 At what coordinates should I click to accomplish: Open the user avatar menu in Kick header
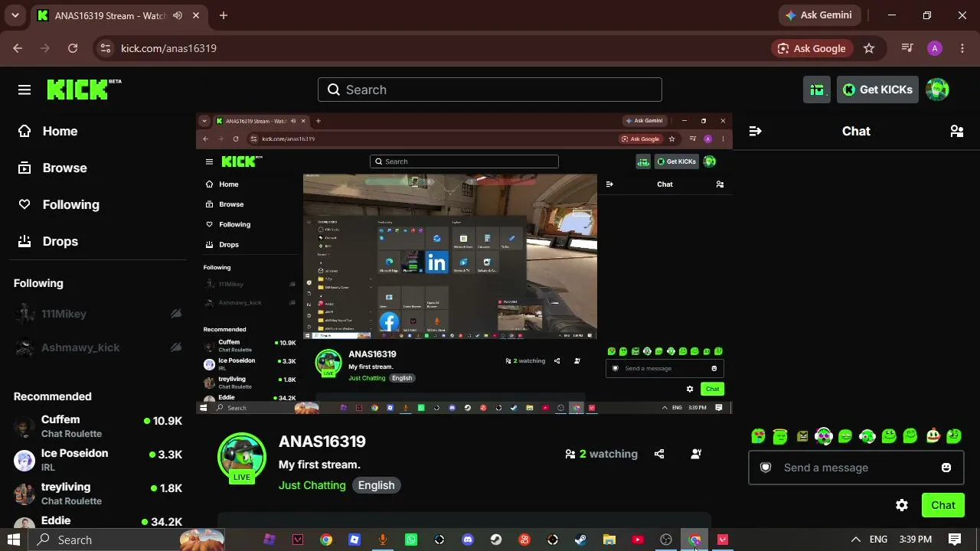(x=937, y=90)
